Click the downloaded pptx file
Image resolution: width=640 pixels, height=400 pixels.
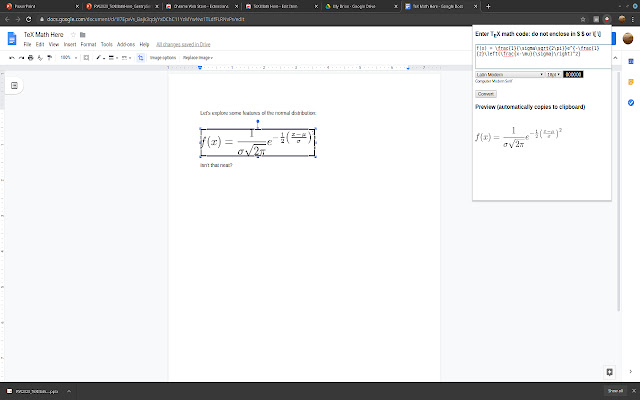click(x=33, y=391)
